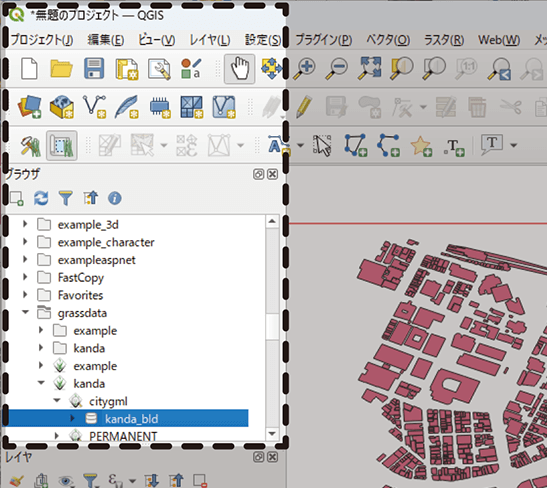Viewport: 547px width, 488px height.
Task: Open the プラグイン(P) menu
Action: (x=324, y=40)
